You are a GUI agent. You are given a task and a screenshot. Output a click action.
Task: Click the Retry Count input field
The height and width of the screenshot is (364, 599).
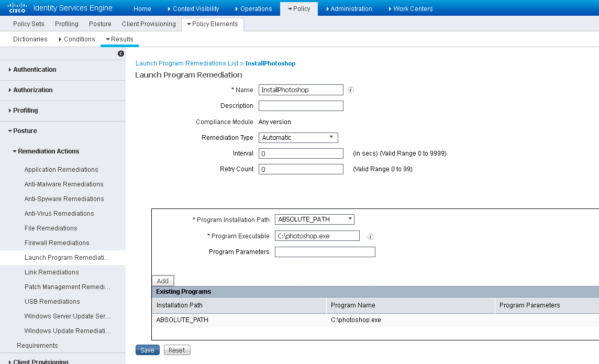[x=301, y=169]
